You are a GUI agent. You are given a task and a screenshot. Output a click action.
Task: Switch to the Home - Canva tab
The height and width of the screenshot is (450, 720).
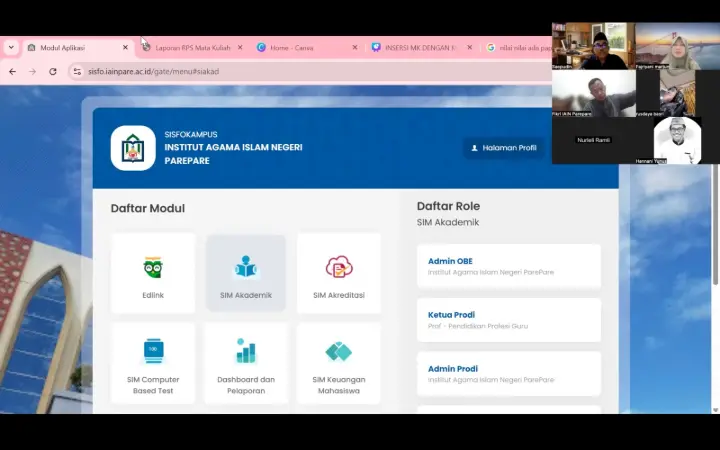tap(291, 47)
